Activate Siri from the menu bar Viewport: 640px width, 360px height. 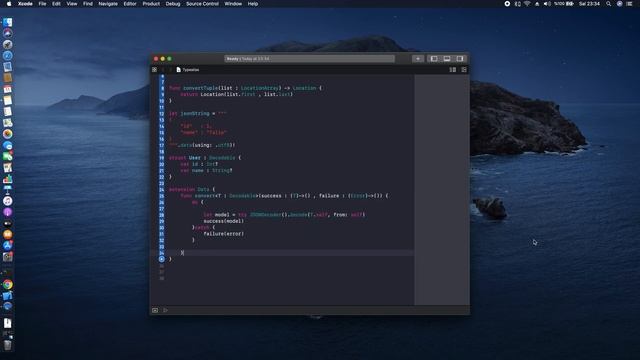pos(619,4)
